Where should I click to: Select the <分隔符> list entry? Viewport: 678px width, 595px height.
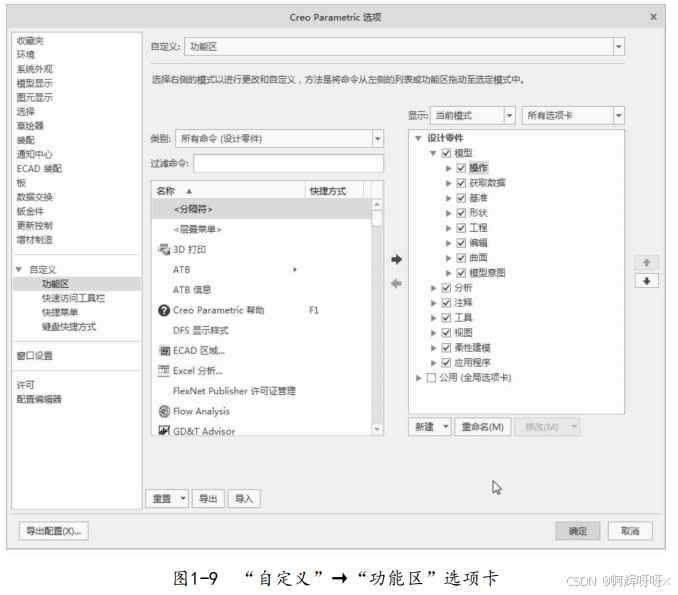(262, 209)
